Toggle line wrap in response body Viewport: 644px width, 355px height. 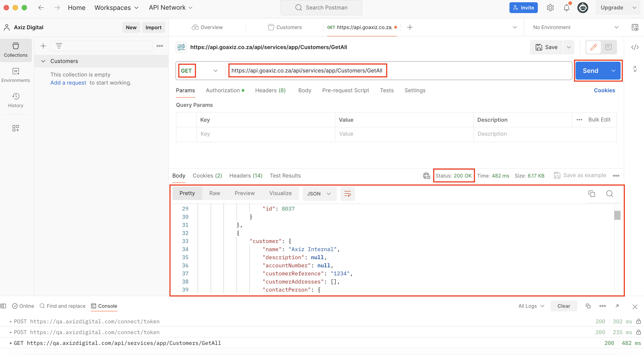coord(347,194)
